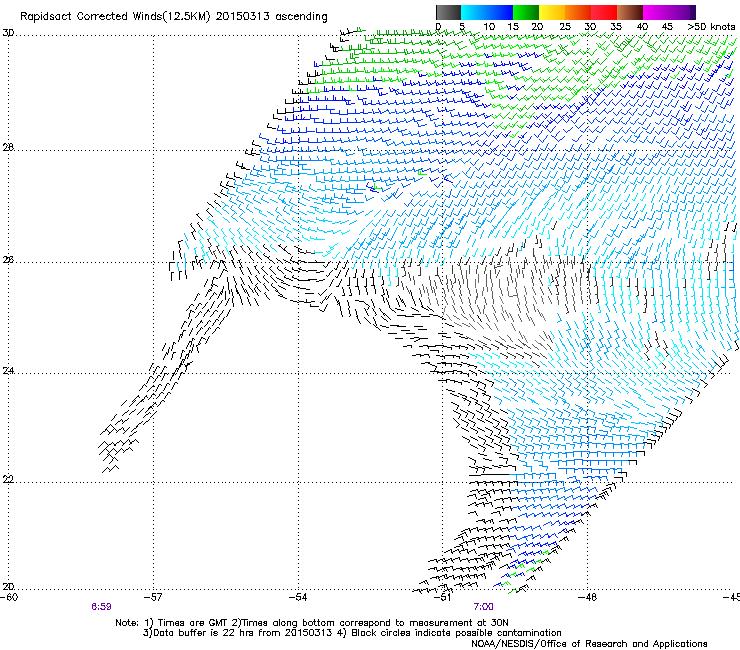Pick the red 30-35 knots legend swatch
This screenshot has width=740, height=650.
tap(604, 12)
